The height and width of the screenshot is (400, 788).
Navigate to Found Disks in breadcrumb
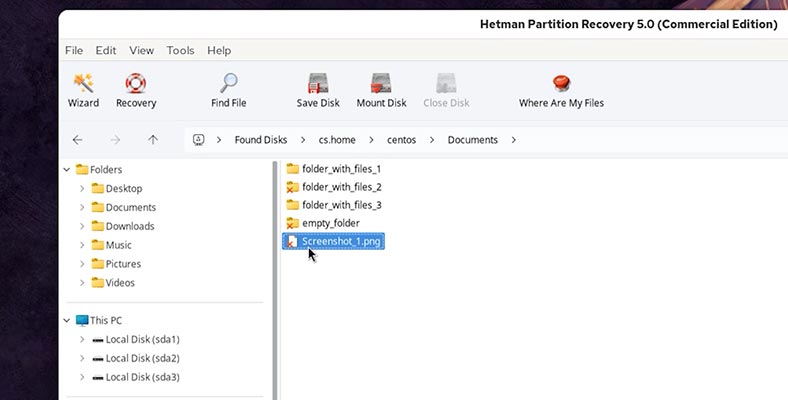261,140
